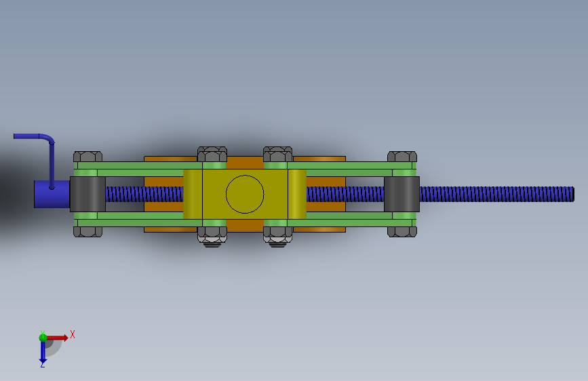This screenshot has height=381, width=588.
Task: Select the orange plate at upper right
Action: point(319,159)
